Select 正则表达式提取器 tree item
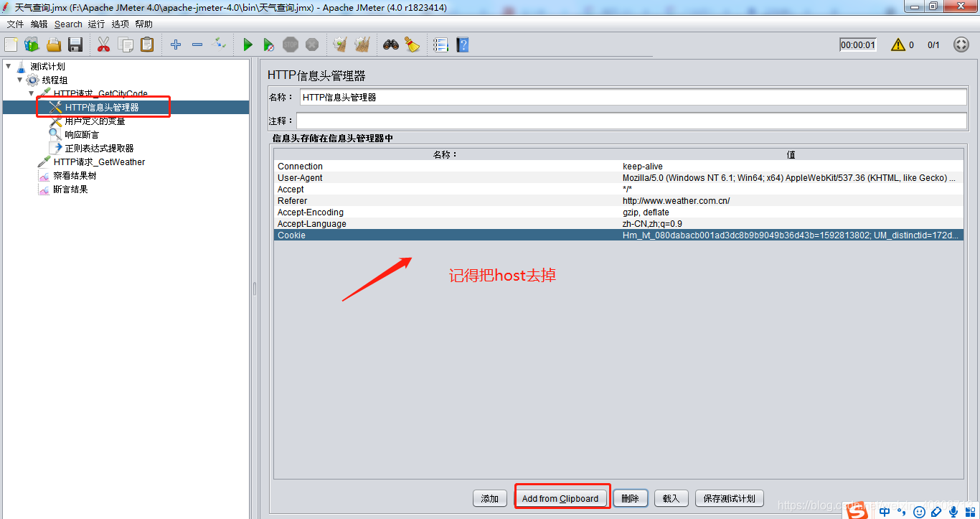Screen dimensions: 980x519 99,148
